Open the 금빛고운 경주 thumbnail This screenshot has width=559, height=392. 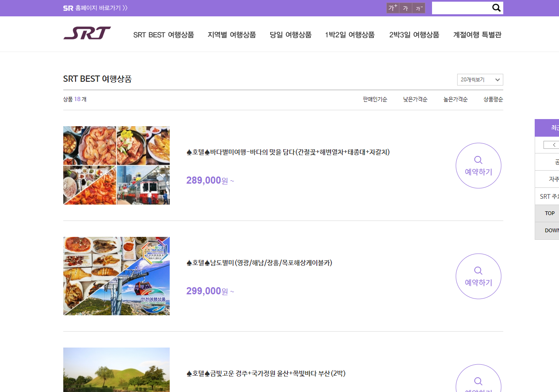click(x=116, y=370)
